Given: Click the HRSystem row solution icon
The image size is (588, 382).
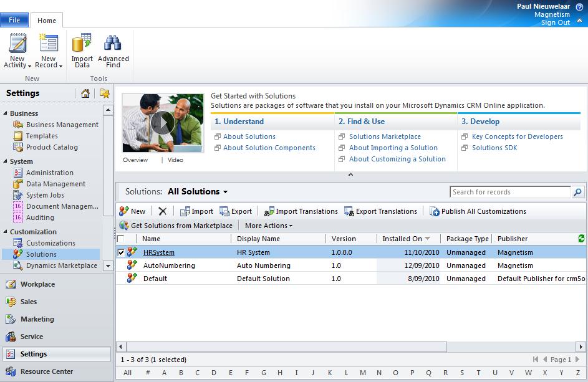Looking at the screenshot, I should (x=132, y=252).
